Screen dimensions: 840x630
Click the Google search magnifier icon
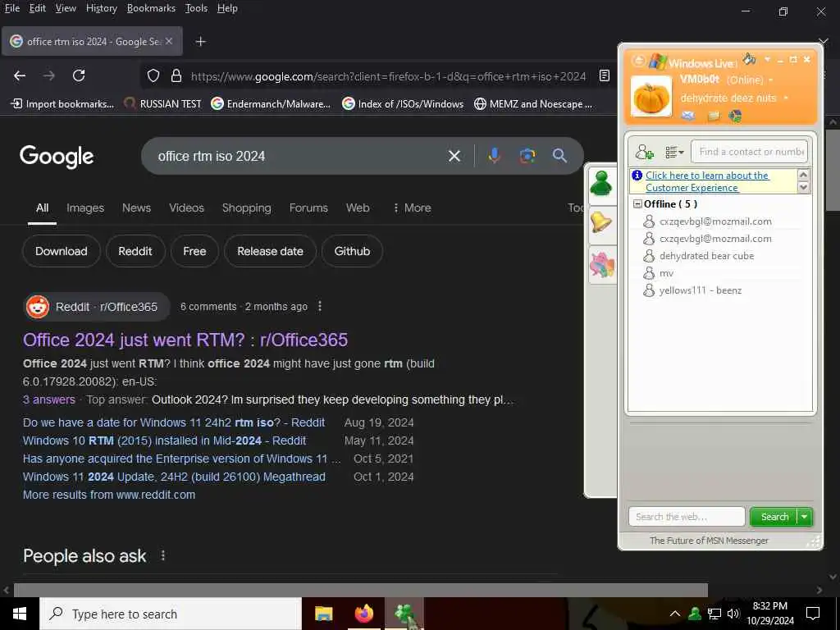(559, 156)
